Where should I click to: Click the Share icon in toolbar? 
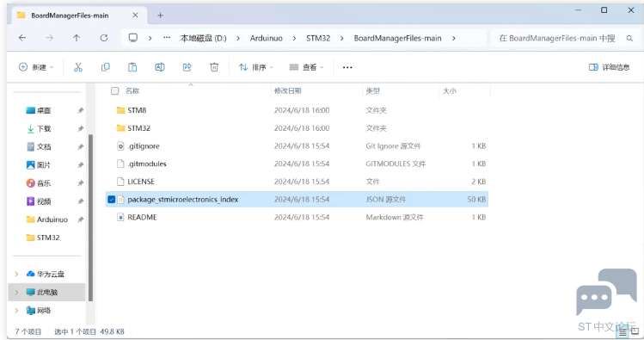click(187, 67)
